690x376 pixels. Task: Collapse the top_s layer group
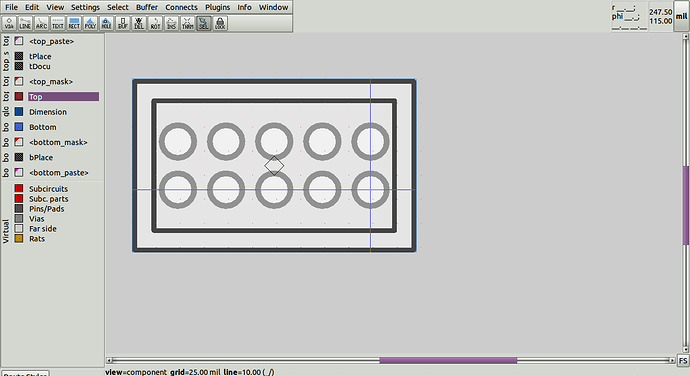tap(6, 61)
